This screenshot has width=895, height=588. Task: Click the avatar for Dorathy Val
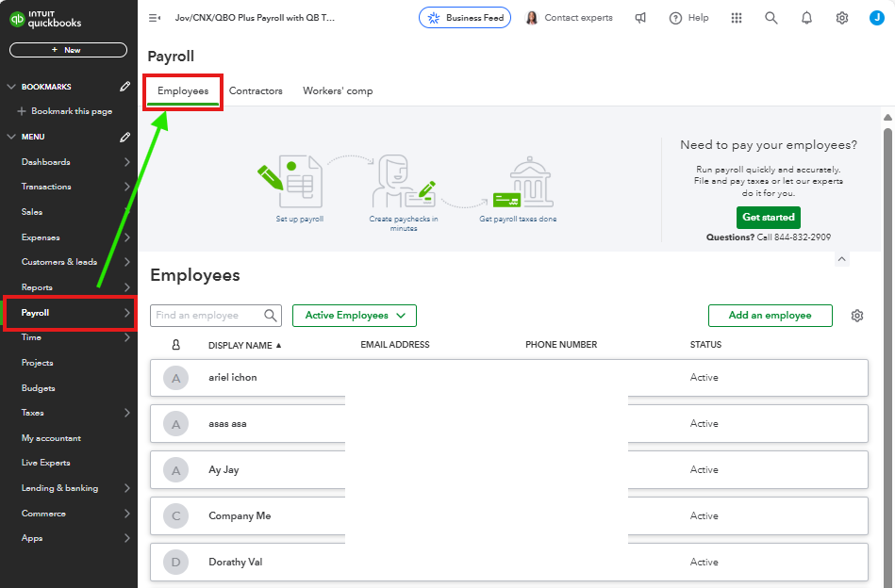click(175, 563)
